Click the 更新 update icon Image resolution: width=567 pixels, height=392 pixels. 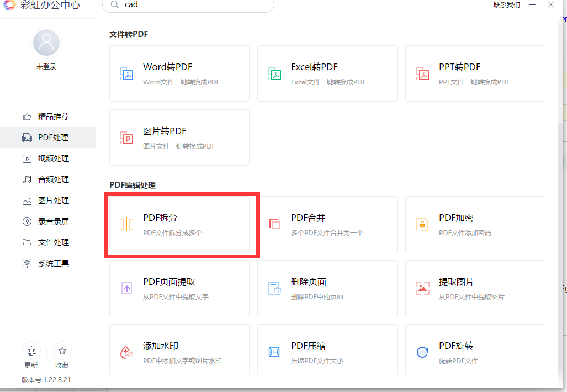[31, 351]
